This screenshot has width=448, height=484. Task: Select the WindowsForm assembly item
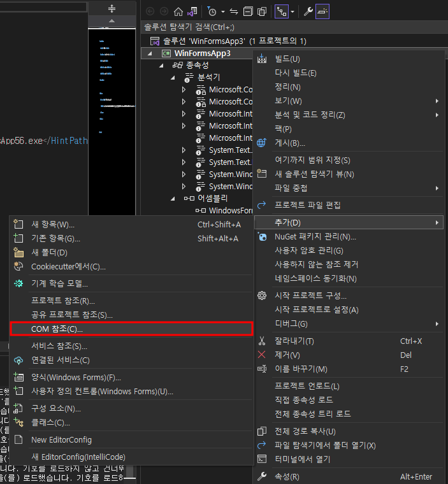(224, 211)
